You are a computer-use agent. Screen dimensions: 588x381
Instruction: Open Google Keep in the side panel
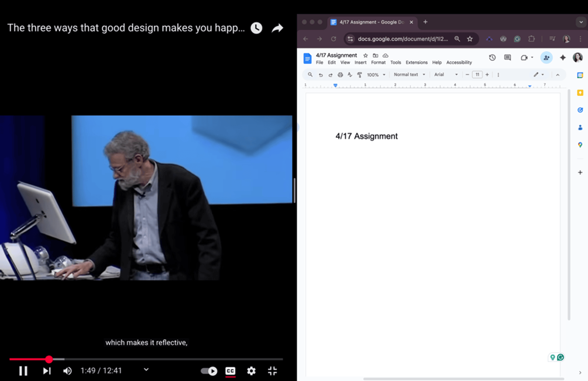tap(580, 93)
